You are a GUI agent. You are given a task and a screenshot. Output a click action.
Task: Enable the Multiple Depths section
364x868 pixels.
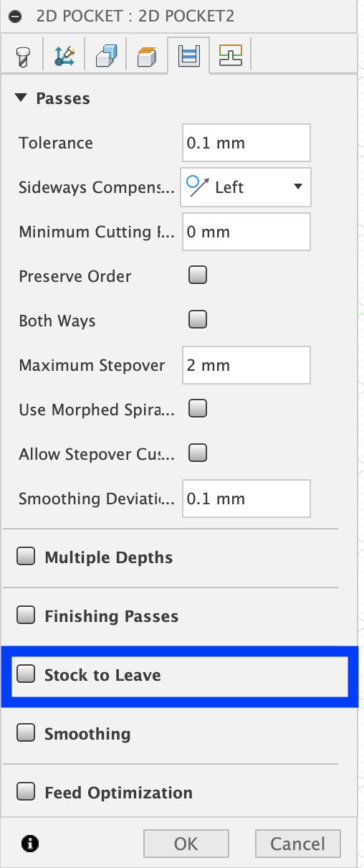pyautogui.click(x=27, y=557)
